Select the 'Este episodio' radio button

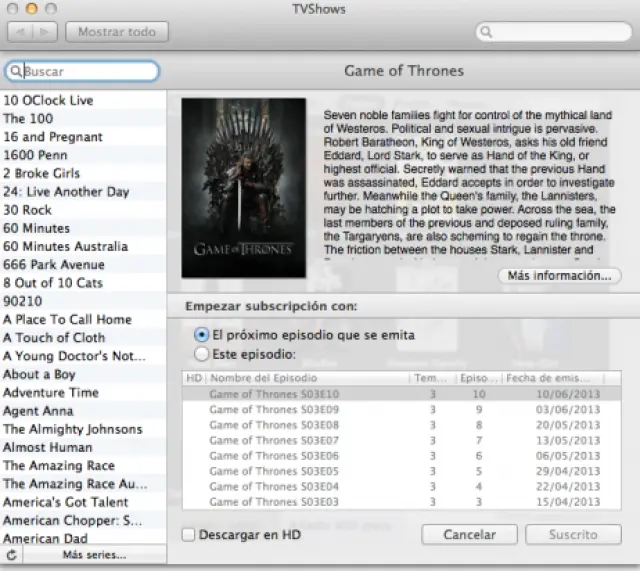click(203, 354)
